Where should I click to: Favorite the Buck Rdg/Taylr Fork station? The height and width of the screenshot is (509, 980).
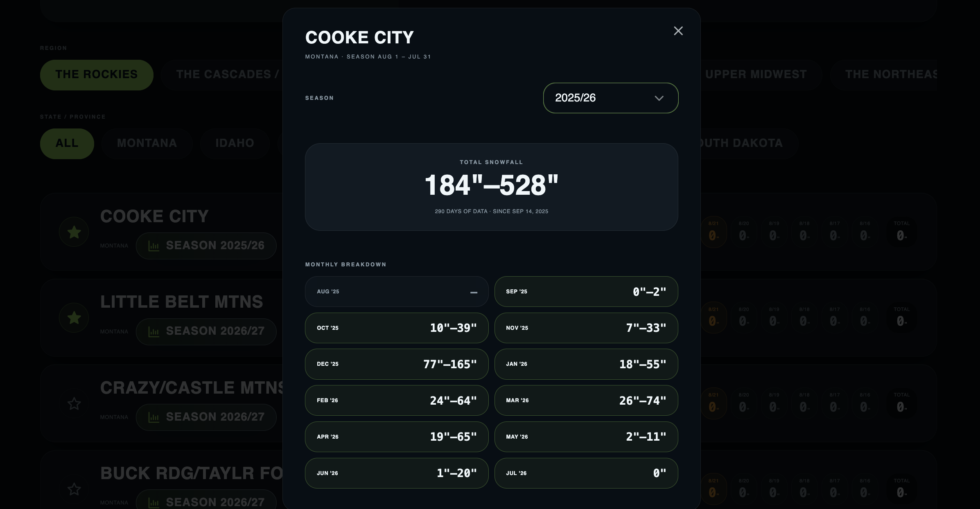coord(74,489)
